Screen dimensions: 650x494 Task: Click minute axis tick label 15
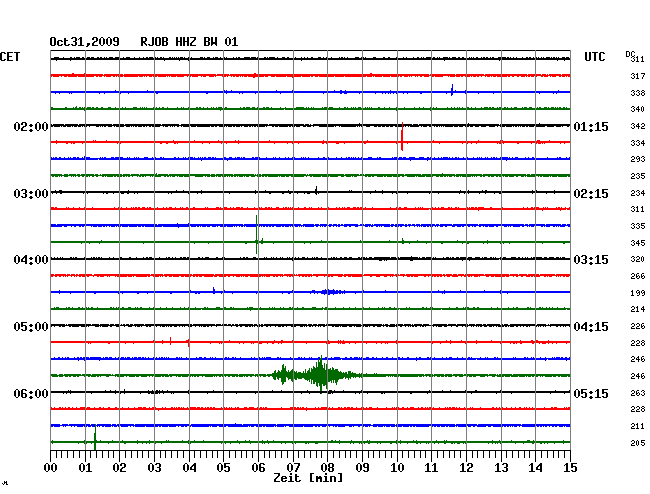[570, 468]
